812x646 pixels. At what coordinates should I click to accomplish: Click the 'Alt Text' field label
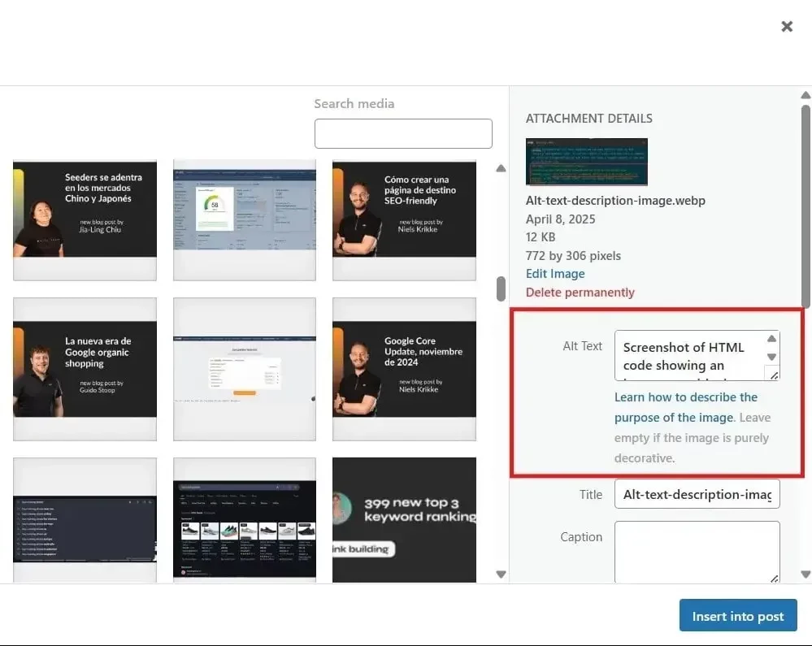pyautogui.click(x=583, y=346)
